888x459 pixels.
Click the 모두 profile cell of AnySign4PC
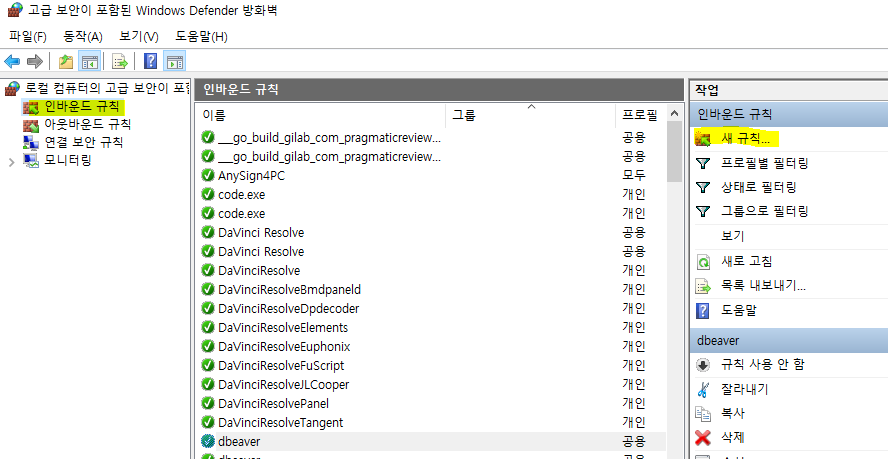(x=634, y=176)
